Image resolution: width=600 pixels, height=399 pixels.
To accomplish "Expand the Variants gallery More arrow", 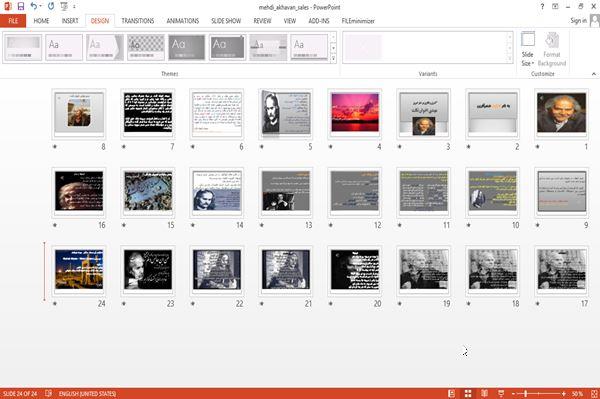I will click(509, 59).
